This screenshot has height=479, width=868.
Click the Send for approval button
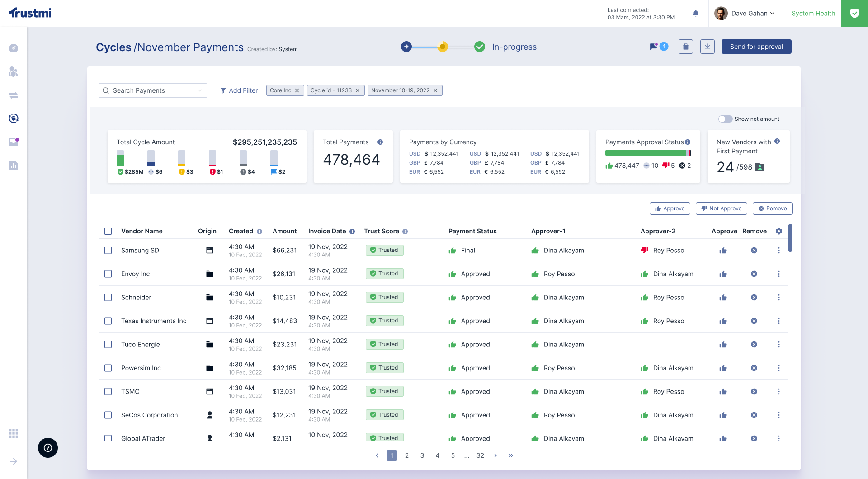[x=756, y=47]
